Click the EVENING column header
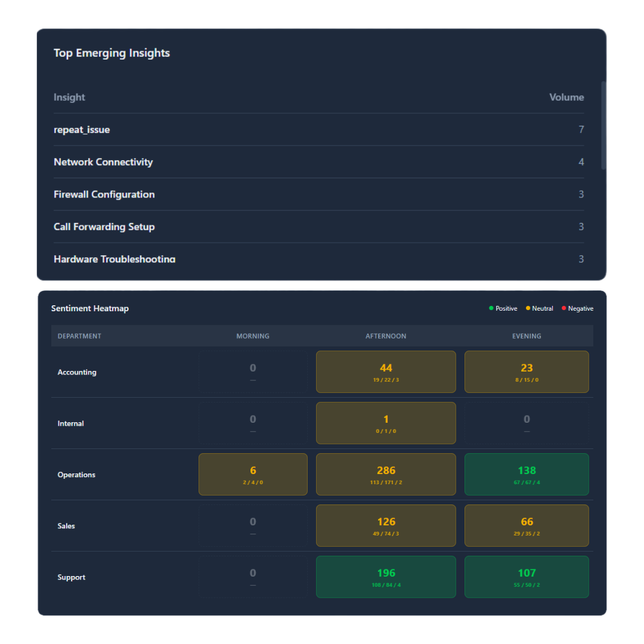Viewport: 644px width, 644px height. click(527, 336)
